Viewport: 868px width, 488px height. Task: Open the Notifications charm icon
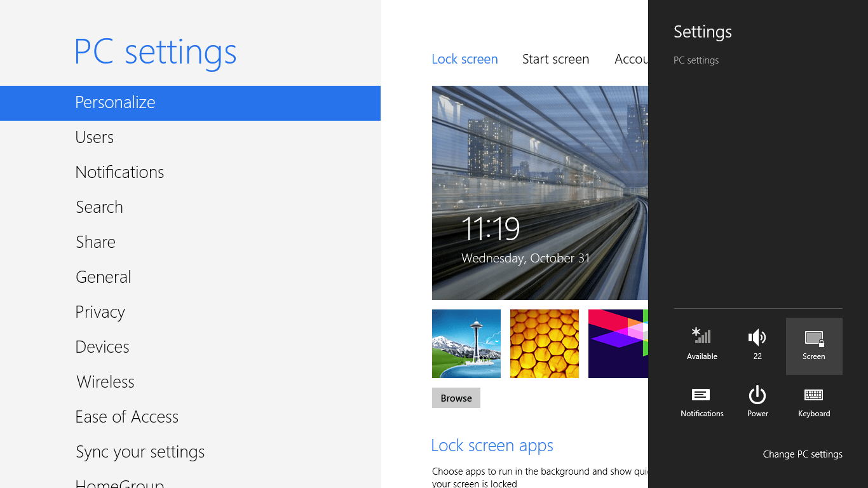tap(702, 400)
